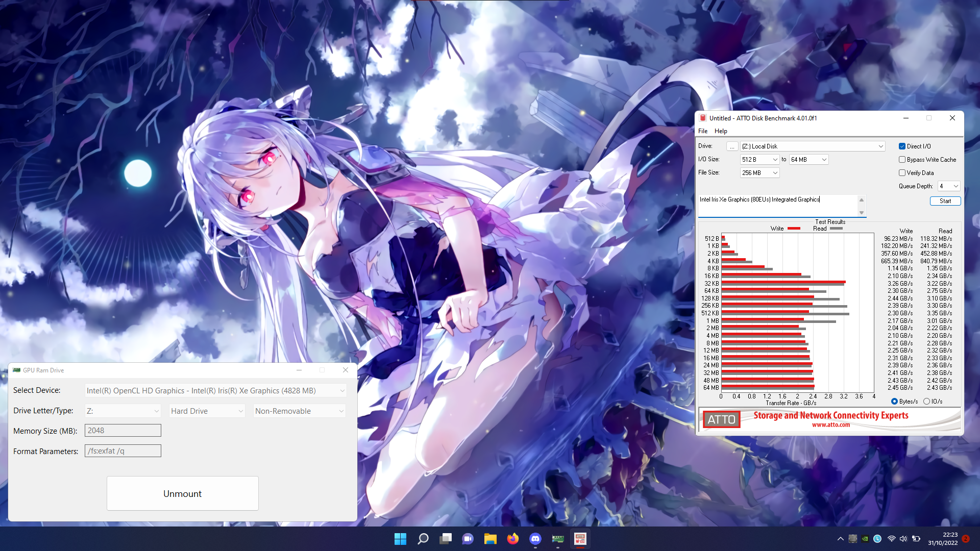Open the www.atto.com link
The height and width of the screenshot is (551, 980).
coord(831,424)
